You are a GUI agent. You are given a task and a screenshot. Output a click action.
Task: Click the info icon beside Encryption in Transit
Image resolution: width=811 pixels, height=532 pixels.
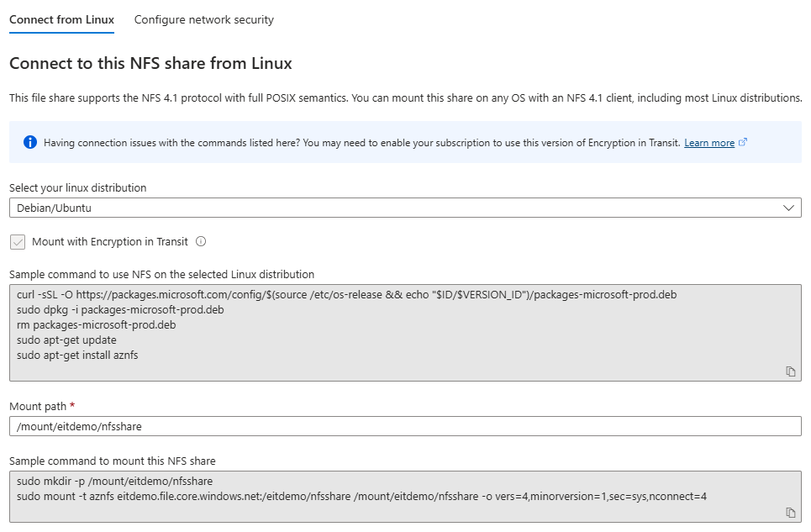click(x=201, y=242)
